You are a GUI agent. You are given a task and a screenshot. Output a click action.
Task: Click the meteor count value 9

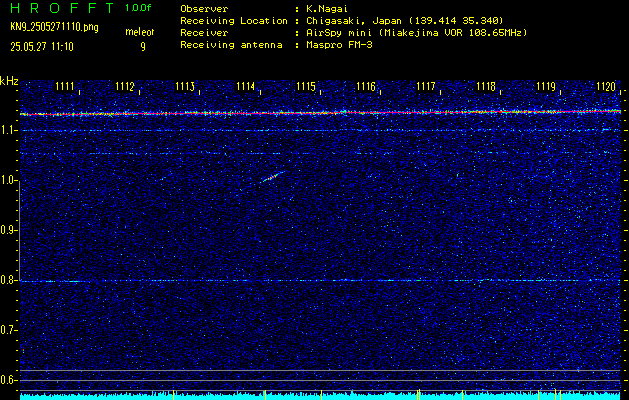143,47
